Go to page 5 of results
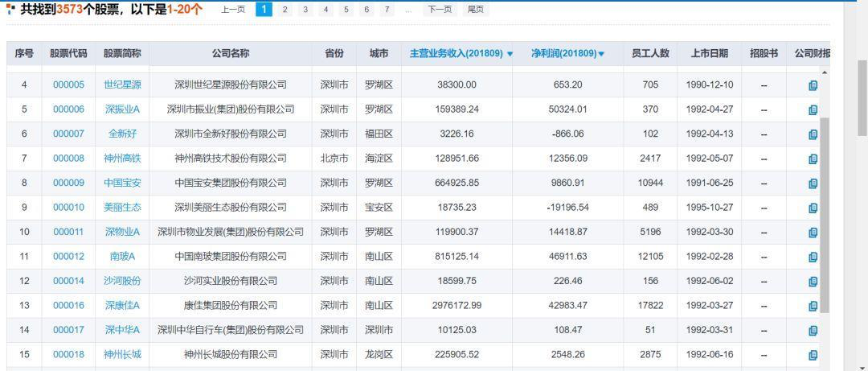Screen dimensions: 868x371 [346, 10]
